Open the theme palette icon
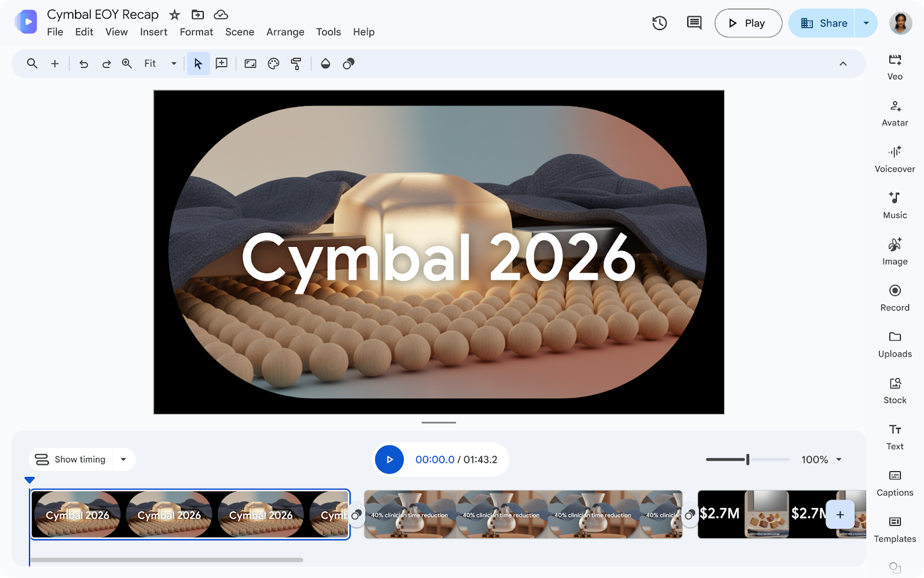This screenshot has height=578, width=924. coord(273,64)
